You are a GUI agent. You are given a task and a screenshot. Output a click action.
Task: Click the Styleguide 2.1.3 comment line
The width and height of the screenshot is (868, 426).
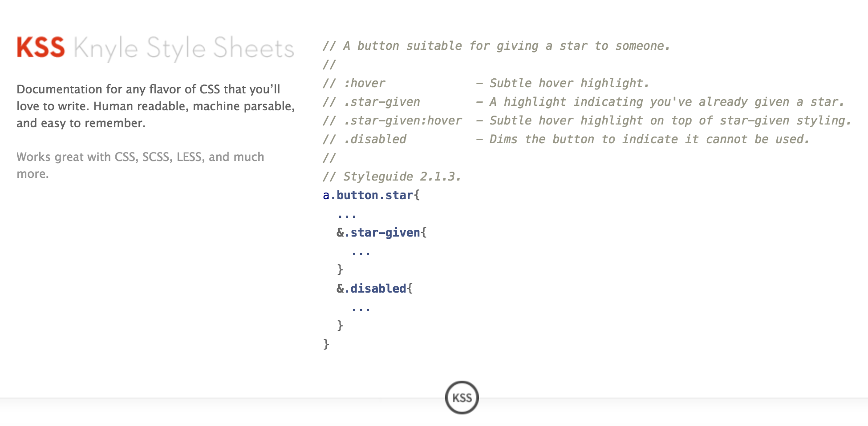[392, 177]
